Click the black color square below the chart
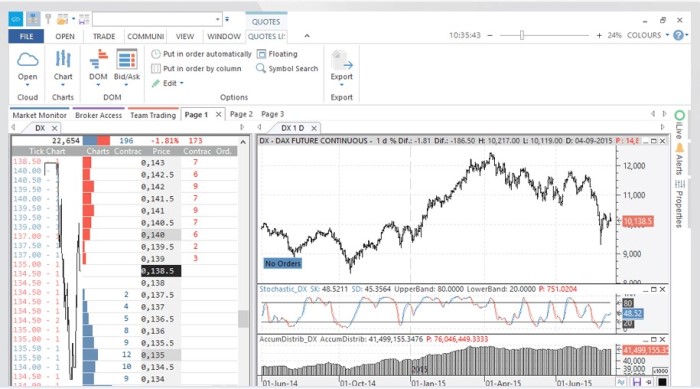 (662, 382)
